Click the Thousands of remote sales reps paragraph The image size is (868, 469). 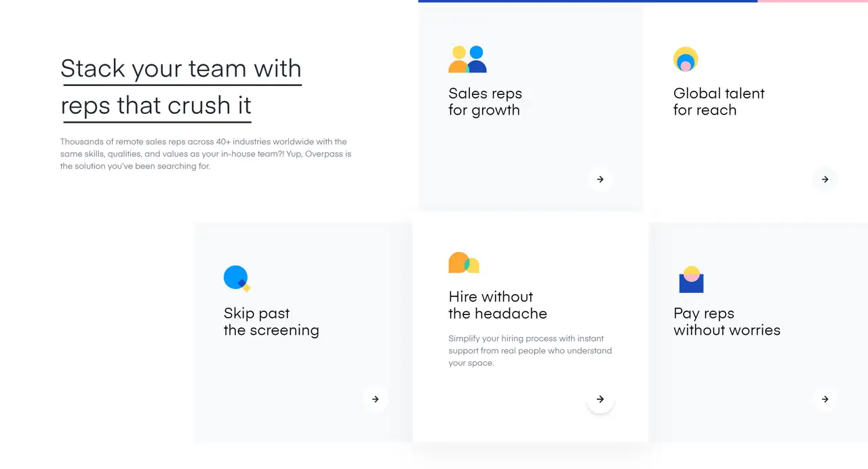[205, 154]
